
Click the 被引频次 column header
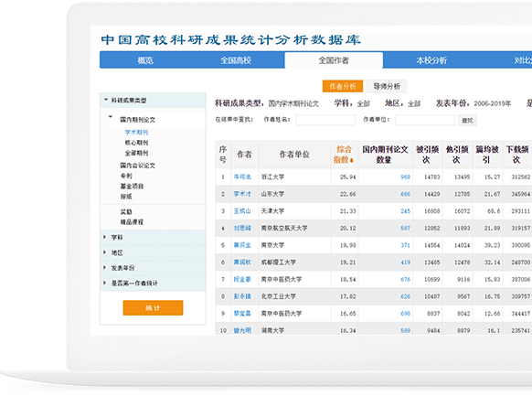(427, 155)
